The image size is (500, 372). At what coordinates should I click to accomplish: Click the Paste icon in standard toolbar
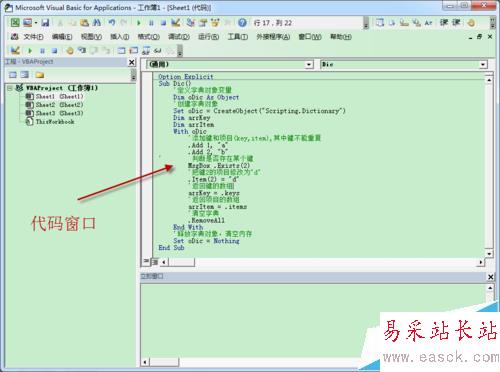(x=84, y=23)
